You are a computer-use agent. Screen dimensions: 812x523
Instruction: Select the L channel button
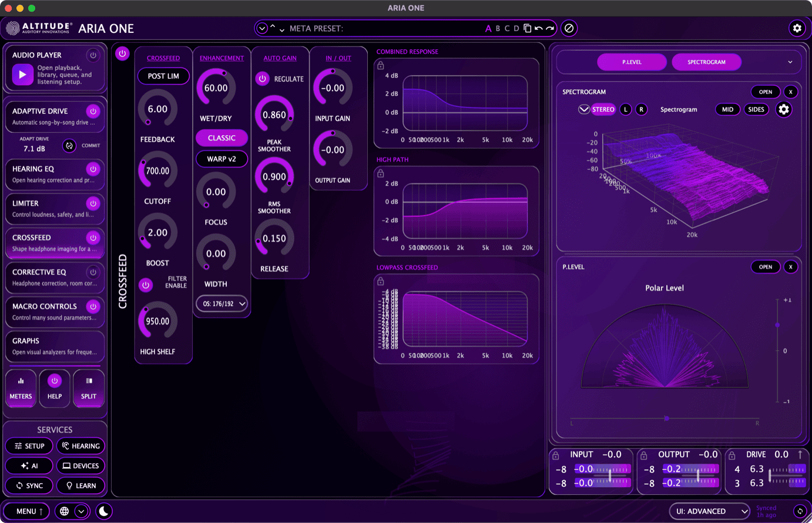pos(626,109)
